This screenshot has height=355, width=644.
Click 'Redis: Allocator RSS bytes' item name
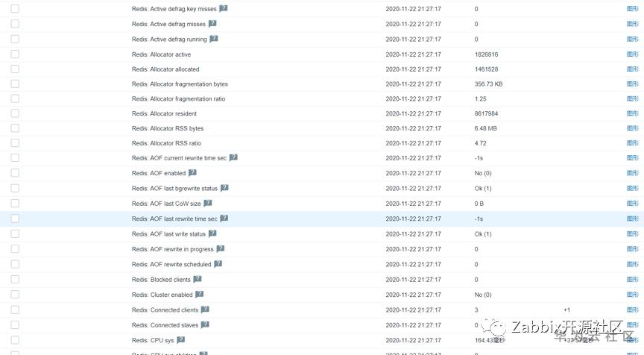click(167, 128)
